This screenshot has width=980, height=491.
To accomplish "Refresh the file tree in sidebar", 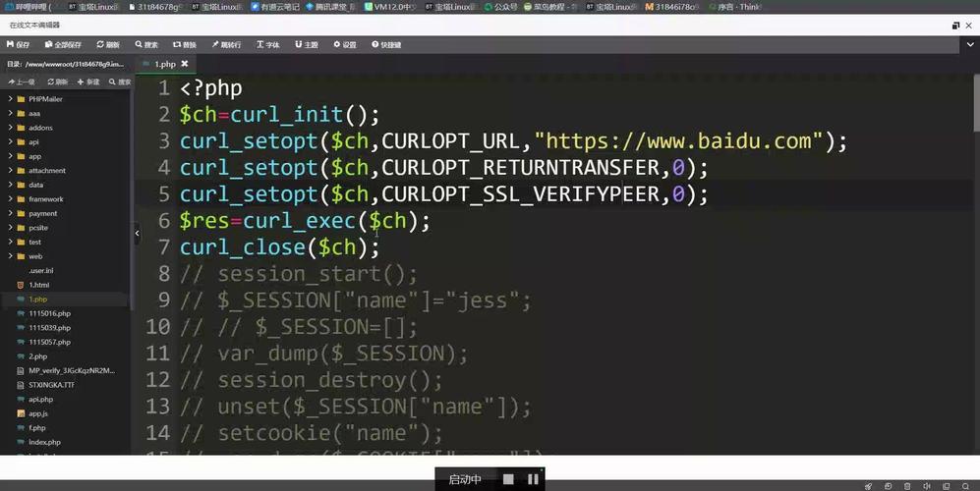I will (x=57, y=82).
